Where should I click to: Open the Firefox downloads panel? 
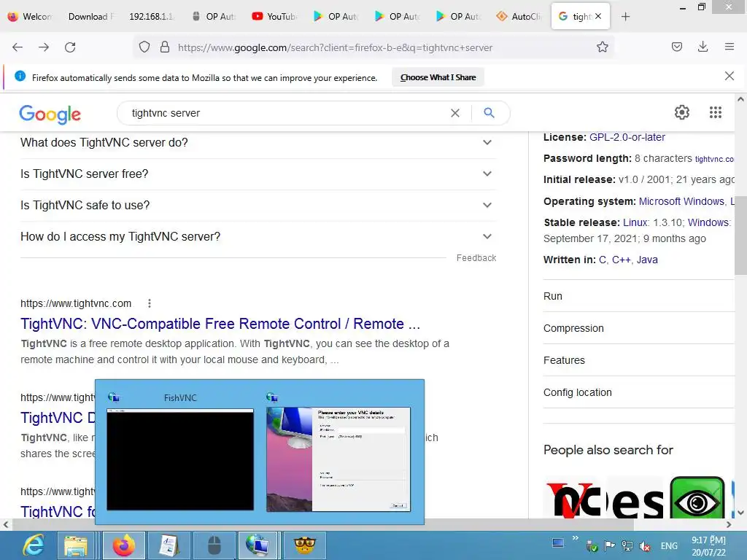pos(703,47)
